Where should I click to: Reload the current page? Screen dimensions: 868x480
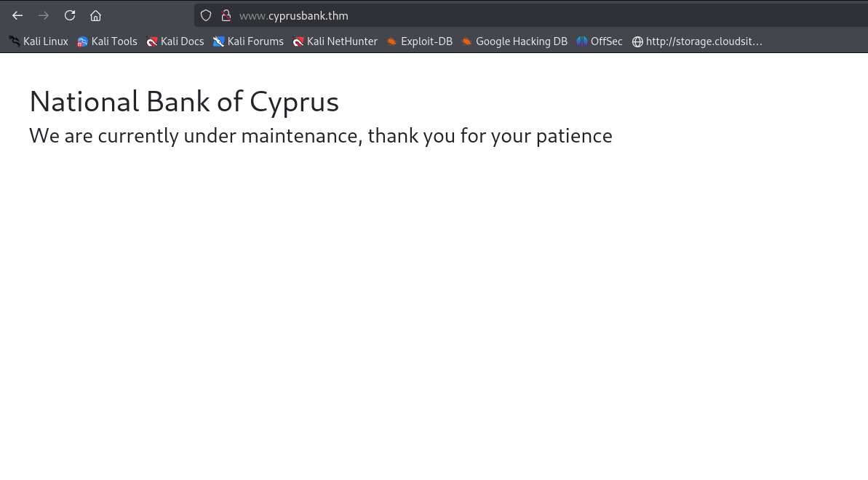pyautogui.click(x=70, y=15)
